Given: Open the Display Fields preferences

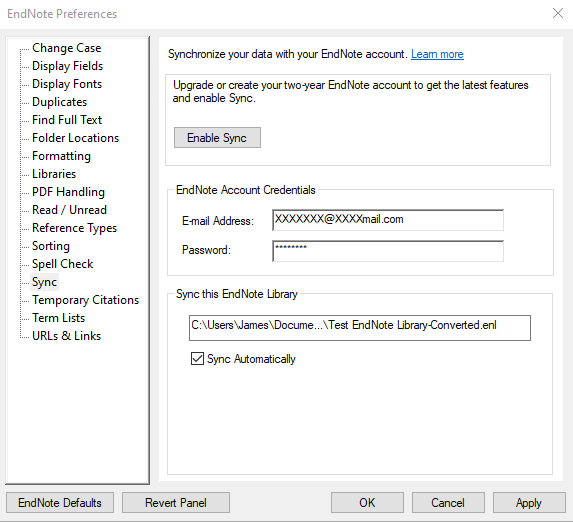Looking at the screenshot, I should (68, 66).
